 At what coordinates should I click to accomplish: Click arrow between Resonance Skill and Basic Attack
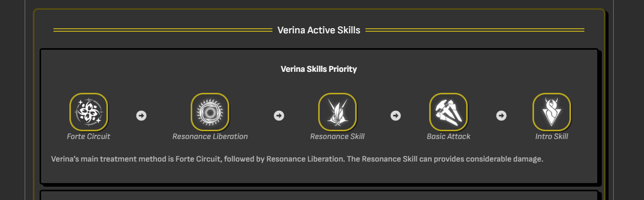pos(396,115)
